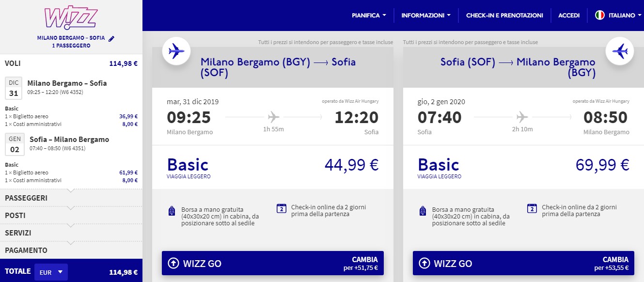
Task: Expand the Servizi section
Action: click(71, 233)
